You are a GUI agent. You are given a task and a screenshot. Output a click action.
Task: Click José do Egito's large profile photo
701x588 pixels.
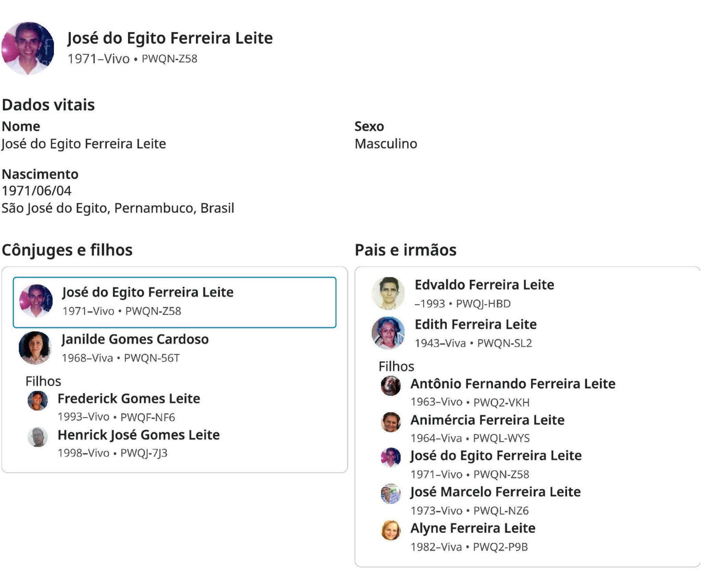[28, 48]
